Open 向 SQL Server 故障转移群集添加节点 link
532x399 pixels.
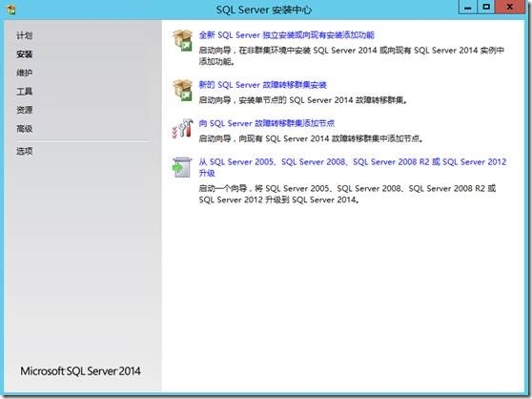tap(267, 123)
